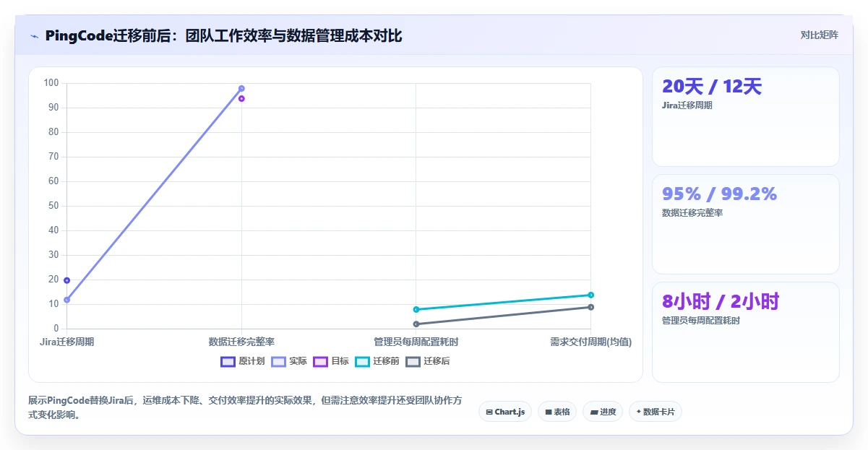The image size is (868, 450).
Task: Click the x-axis label 需求交付周期(均值)
Action: [590, 342]
